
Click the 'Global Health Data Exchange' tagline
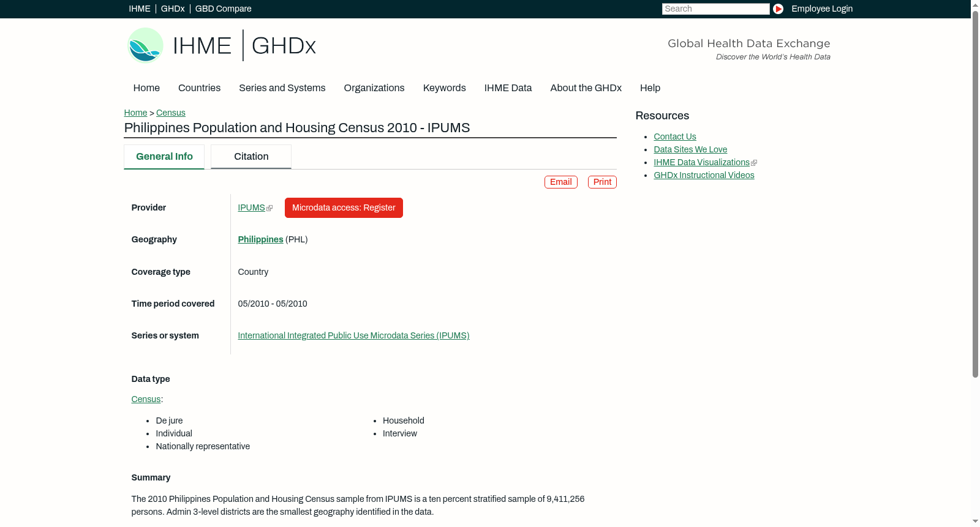coord(748,43)
